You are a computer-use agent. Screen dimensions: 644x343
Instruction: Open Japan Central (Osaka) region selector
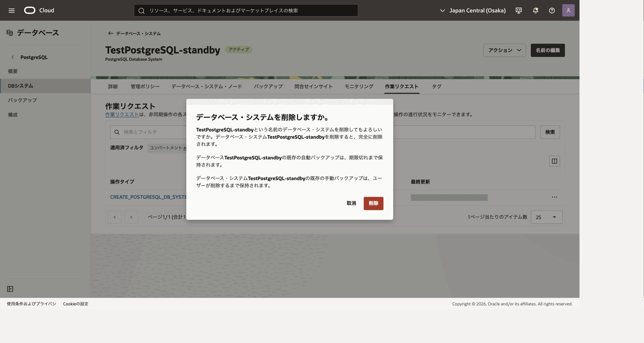click(473, 10)
